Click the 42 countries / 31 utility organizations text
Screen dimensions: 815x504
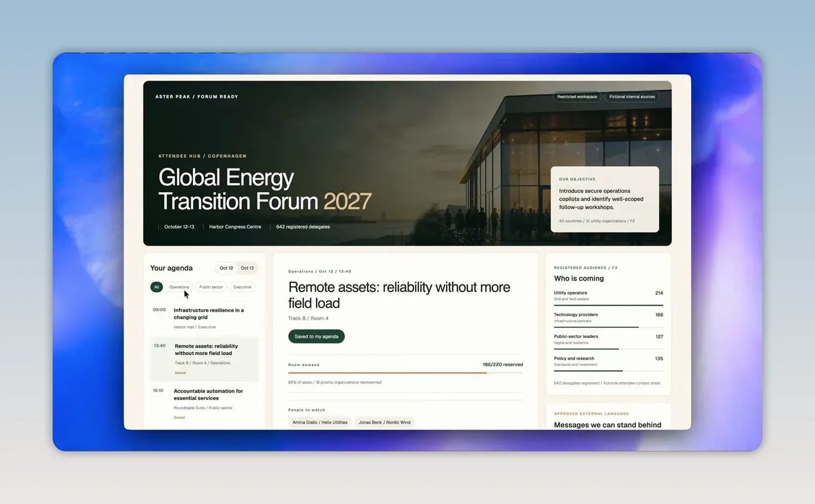coord(597,221)
